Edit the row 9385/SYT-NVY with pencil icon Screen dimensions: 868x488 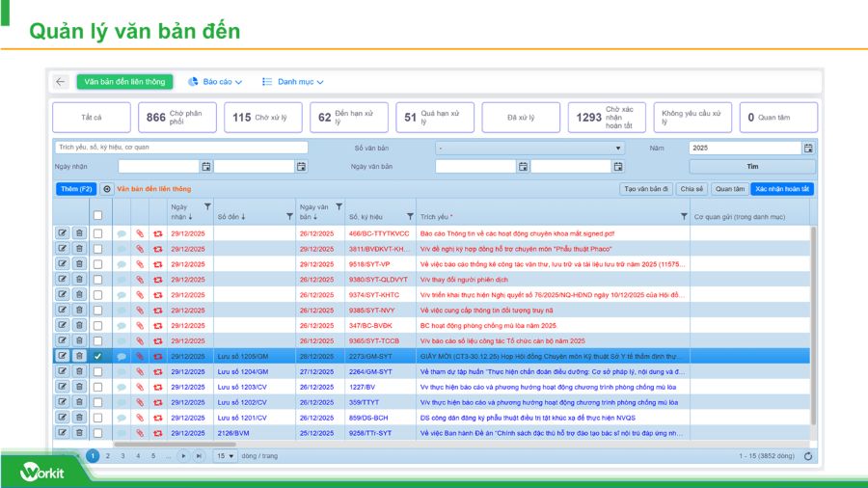62,311
